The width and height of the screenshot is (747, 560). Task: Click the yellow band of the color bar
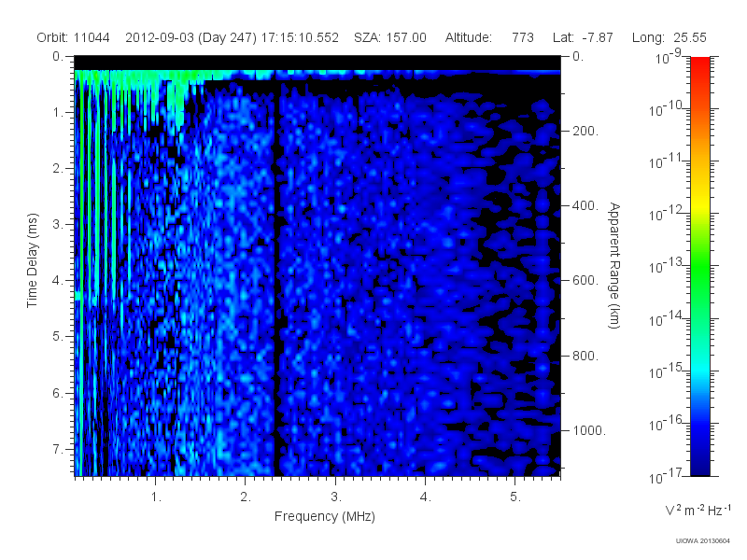[700, 203]
